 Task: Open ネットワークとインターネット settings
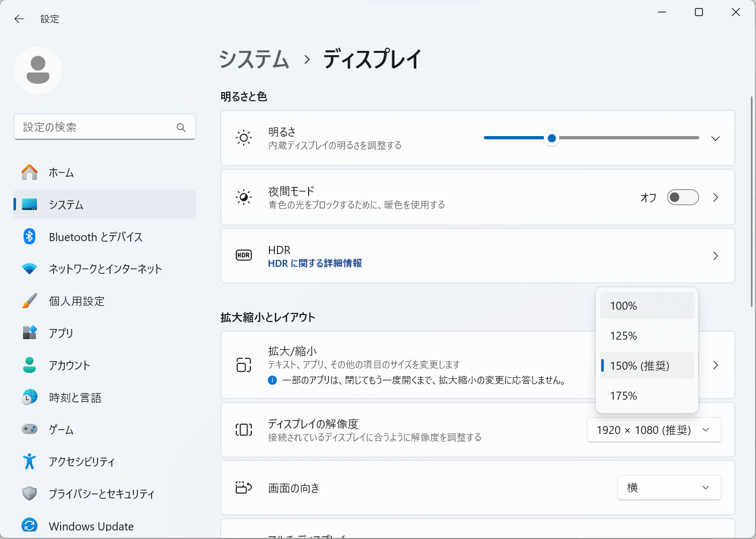[x=104, y=268]
